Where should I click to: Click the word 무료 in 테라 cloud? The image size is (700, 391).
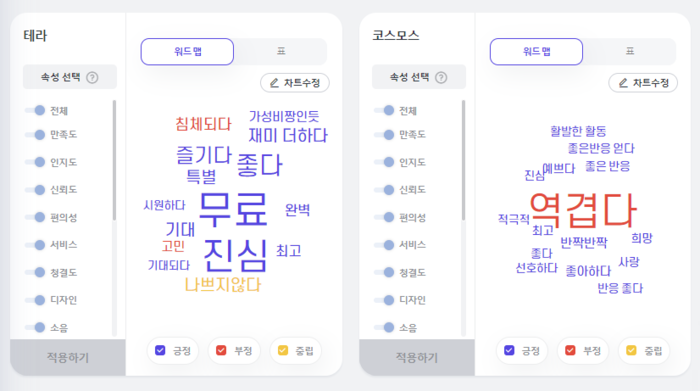click(233, 210)
